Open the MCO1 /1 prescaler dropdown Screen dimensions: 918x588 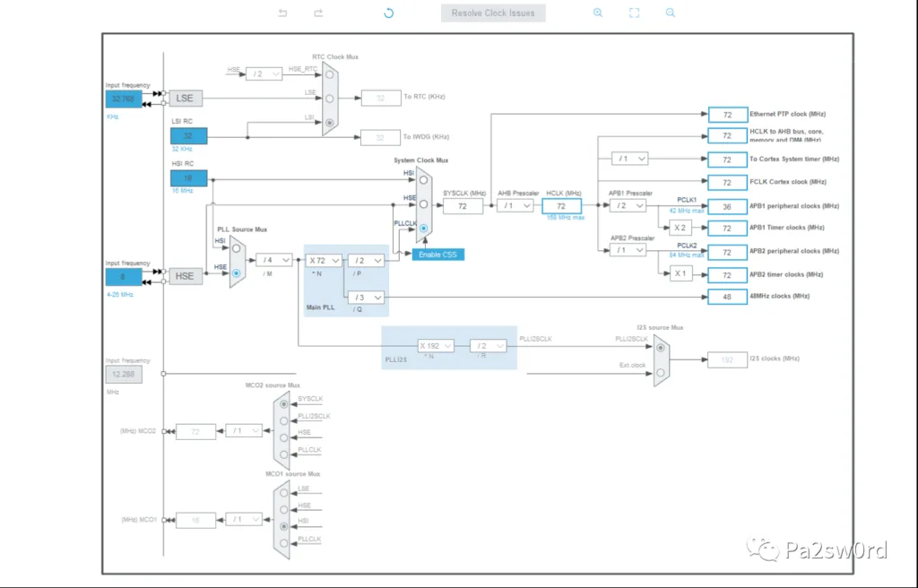pyautogui.click(x=244, y=520)
